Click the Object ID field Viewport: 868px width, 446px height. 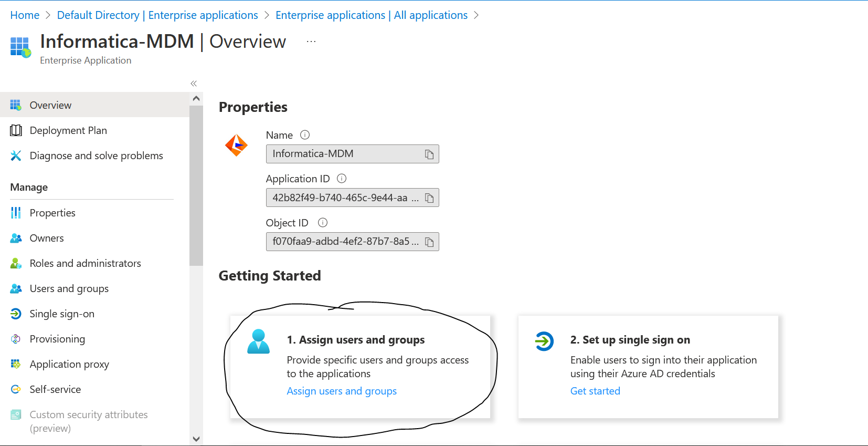[352, 242]
